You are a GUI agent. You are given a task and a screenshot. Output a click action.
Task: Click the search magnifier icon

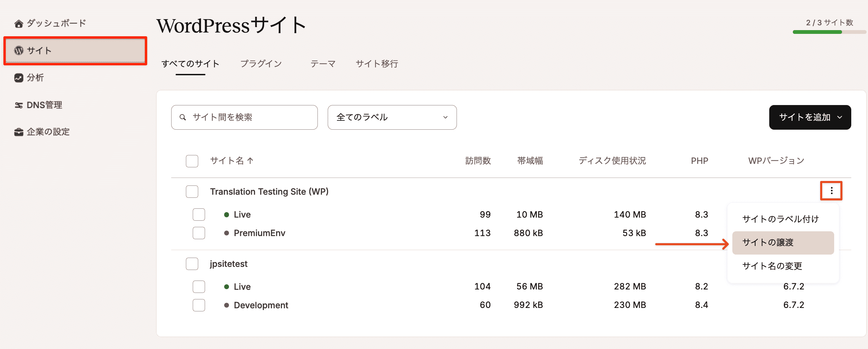pyautogui.click(x=184, y=117)
